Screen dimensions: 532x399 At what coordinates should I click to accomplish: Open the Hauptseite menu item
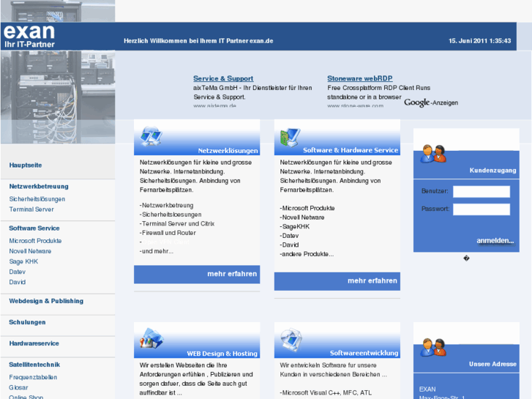pos(26,165)
